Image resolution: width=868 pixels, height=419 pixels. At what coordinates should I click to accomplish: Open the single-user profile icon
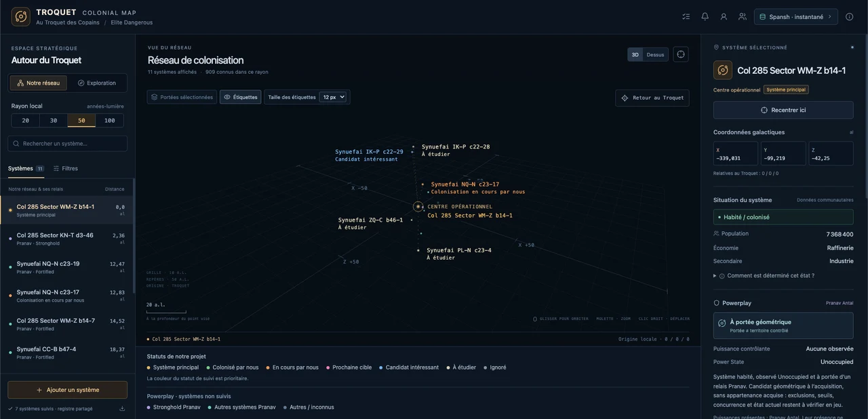coord(724,17)
